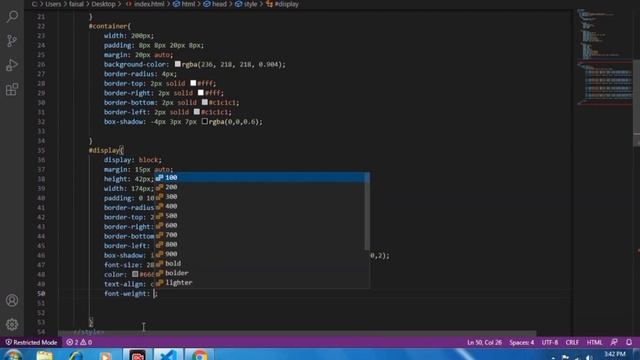Click the system clock showing 3:42 PM
The height and width of the screenshot is (360, 640).
[614, 354]
